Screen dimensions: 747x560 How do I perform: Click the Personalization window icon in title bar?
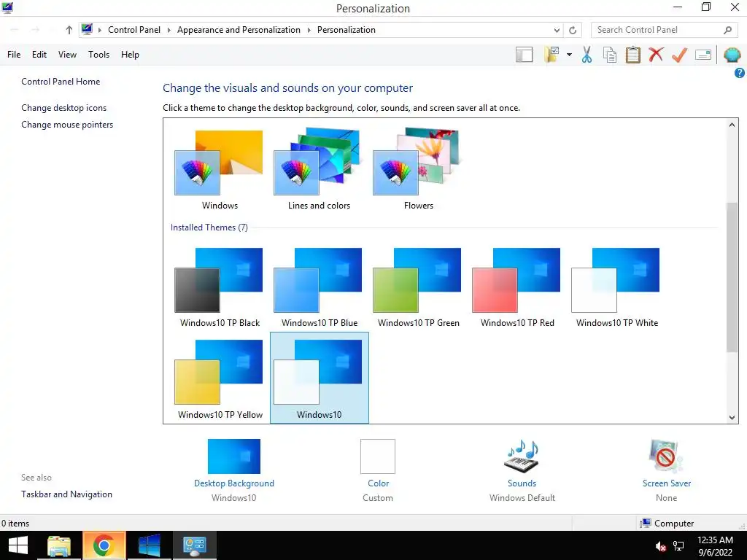(7, 7)
